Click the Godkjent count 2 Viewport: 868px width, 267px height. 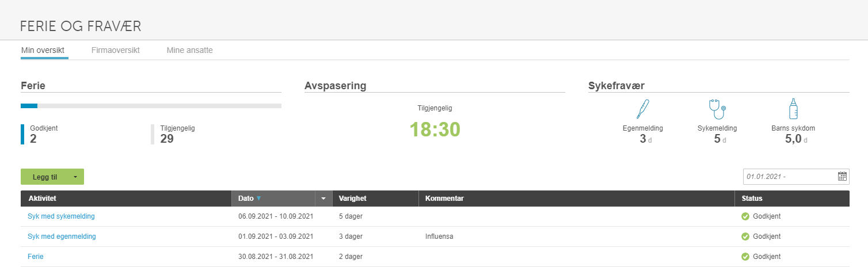click(33, 138)
